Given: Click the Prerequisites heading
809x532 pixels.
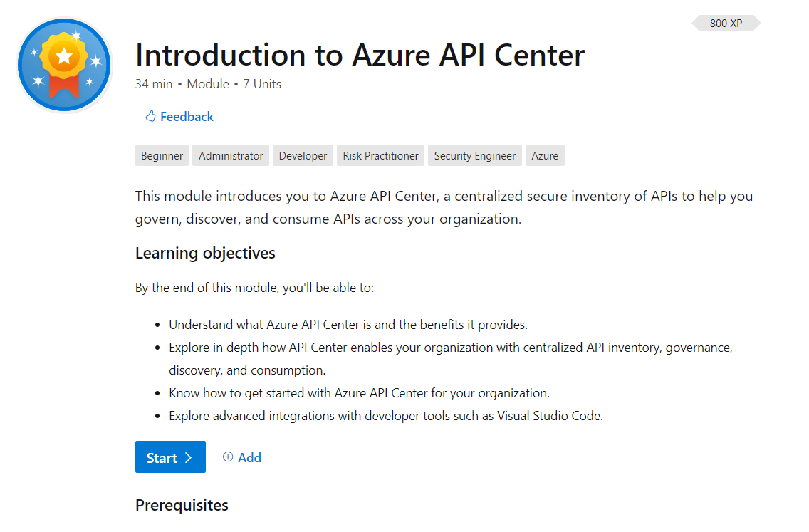Looking at the screenshot, I should [182, 505].
